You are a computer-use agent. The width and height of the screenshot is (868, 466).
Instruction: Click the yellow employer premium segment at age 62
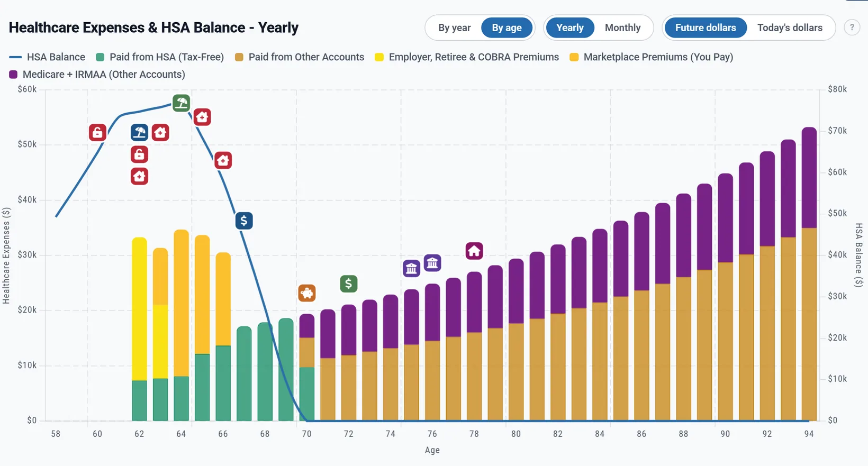click(139, 309)
